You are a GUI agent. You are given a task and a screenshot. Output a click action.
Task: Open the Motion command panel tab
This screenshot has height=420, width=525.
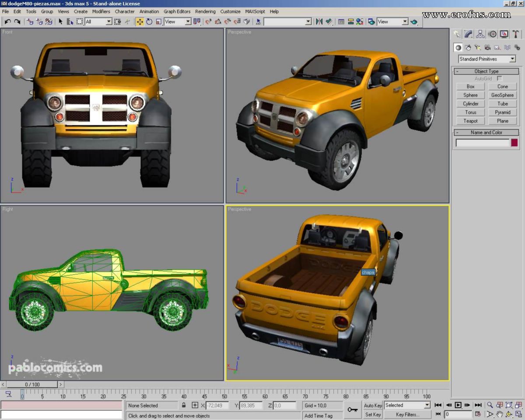coord(492,34)
